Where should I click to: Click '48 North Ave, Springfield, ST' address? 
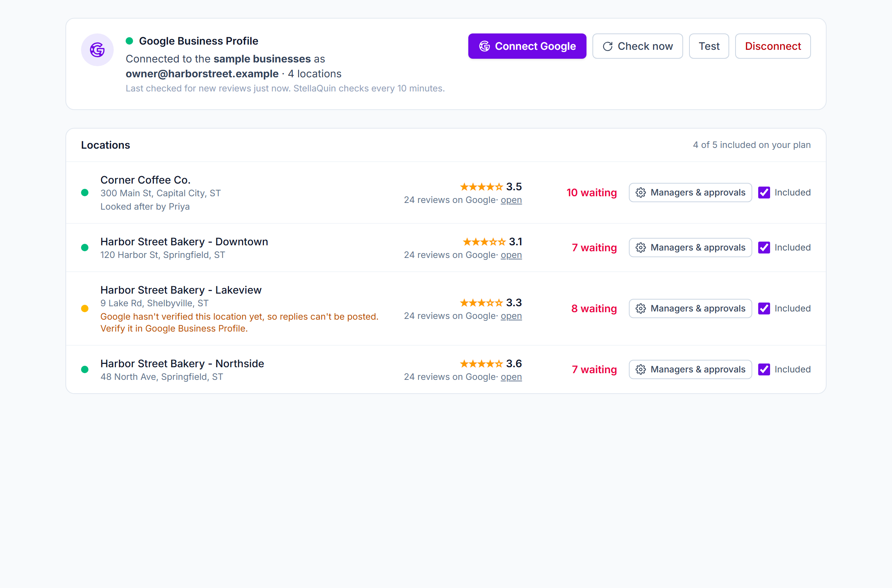coord(162,377)
